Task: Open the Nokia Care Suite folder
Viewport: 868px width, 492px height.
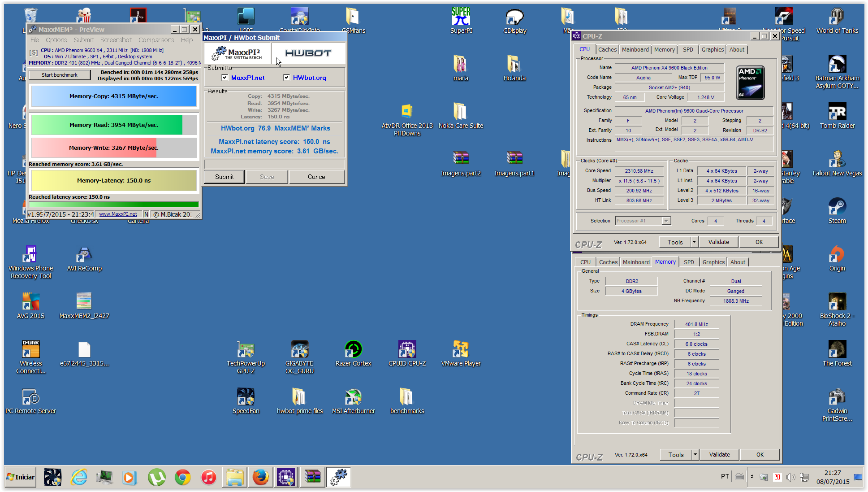Action: coord(461,116)
